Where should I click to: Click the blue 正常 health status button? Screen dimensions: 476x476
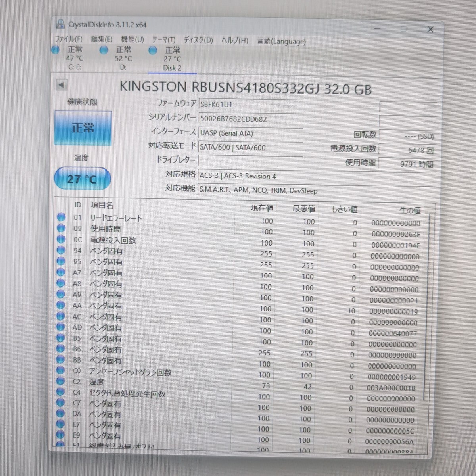[x=83, y=128]
